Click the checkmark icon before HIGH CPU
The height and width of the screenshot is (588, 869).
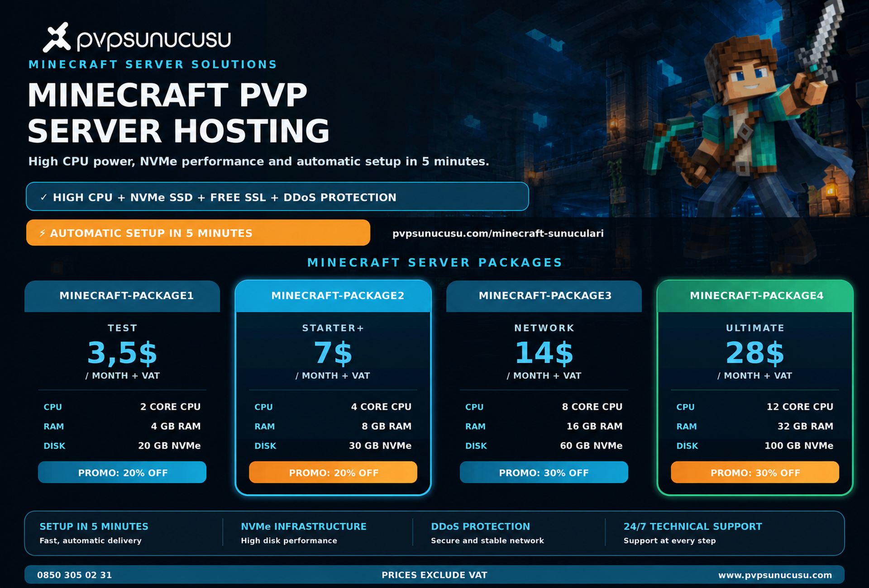(43, 197)
